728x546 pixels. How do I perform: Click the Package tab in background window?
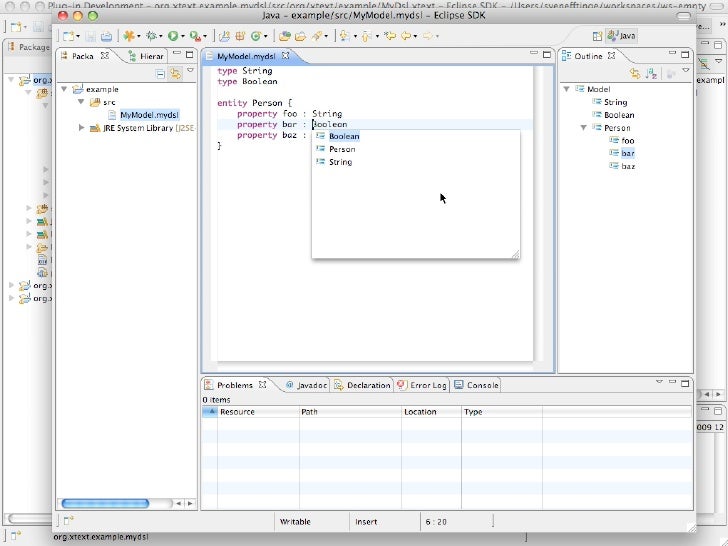[29, 47]
